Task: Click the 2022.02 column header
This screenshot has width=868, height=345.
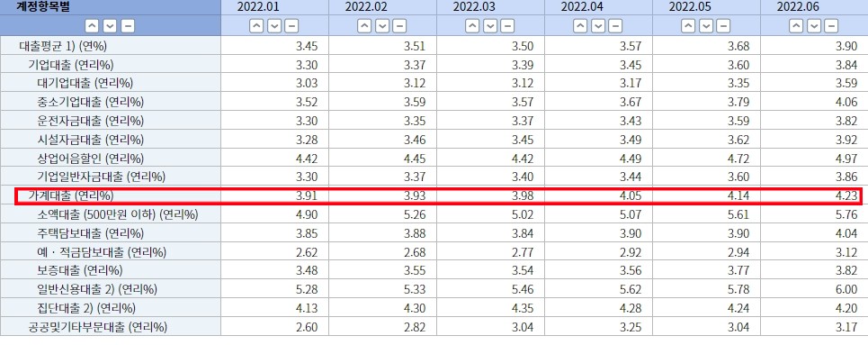Action: tap(365, 7)
